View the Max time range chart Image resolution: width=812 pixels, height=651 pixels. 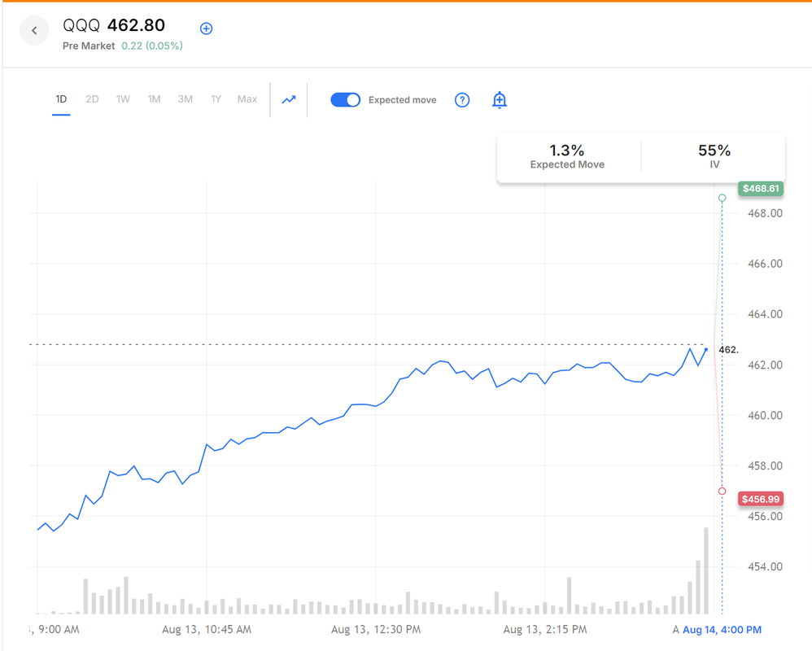[247, 99]
